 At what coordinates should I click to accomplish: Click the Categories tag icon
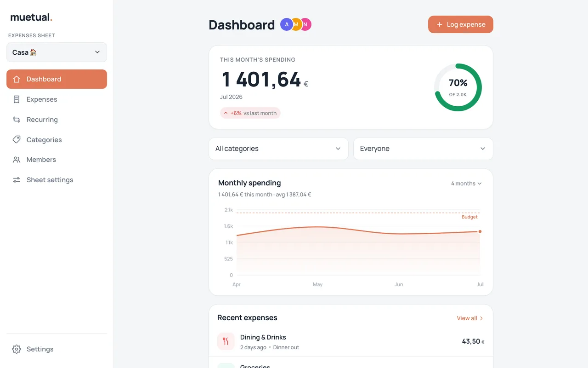(17, 139)
